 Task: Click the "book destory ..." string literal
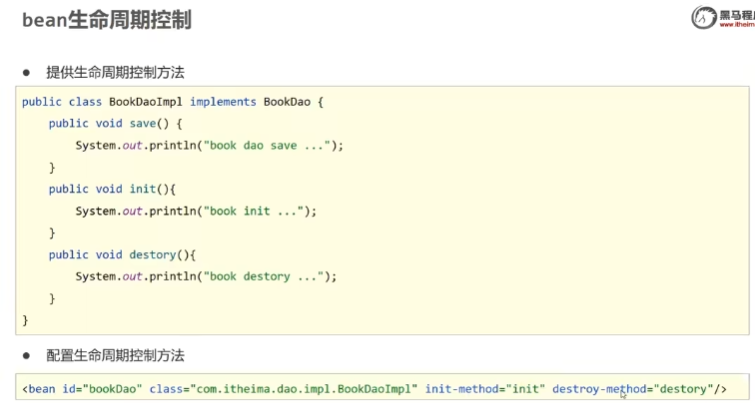[x=267, y=277]
